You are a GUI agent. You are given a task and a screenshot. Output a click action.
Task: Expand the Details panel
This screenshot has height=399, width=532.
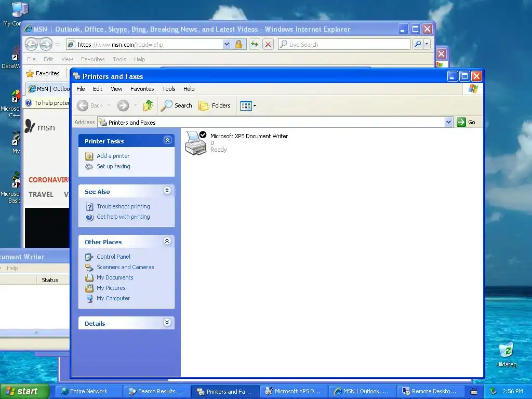[167, 322]
